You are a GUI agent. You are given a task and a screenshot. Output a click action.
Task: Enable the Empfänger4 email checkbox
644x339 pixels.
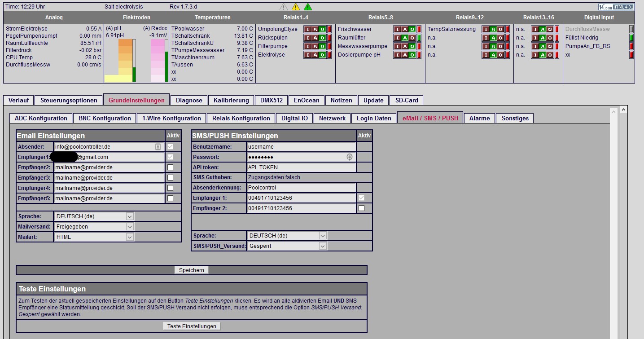170,188
